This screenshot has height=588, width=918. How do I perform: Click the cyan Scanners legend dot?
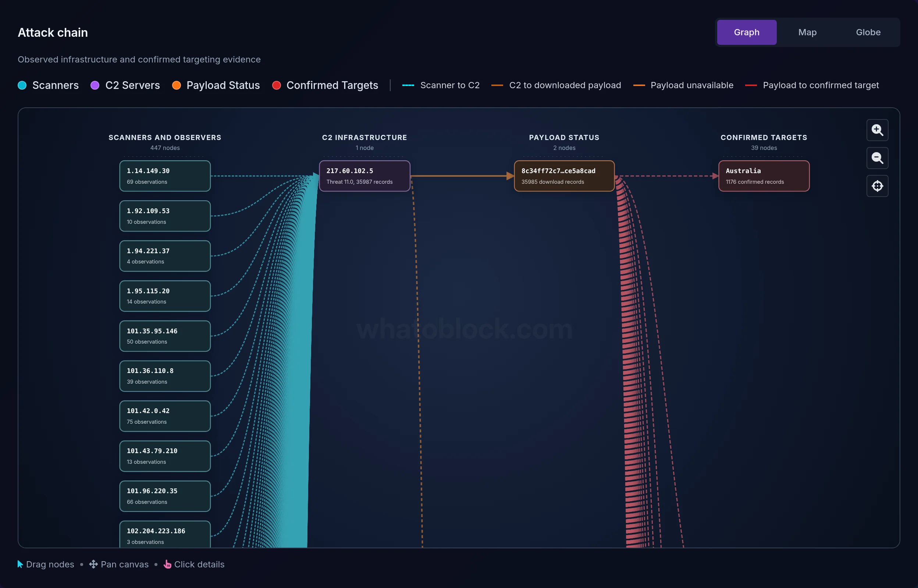22,85
